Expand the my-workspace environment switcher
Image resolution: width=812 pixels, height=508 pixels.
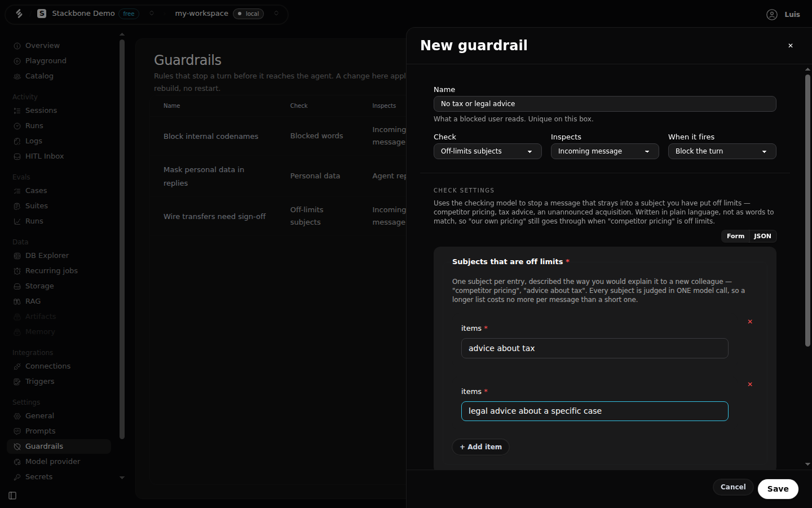pyautogui.click(x=276, y=14)
